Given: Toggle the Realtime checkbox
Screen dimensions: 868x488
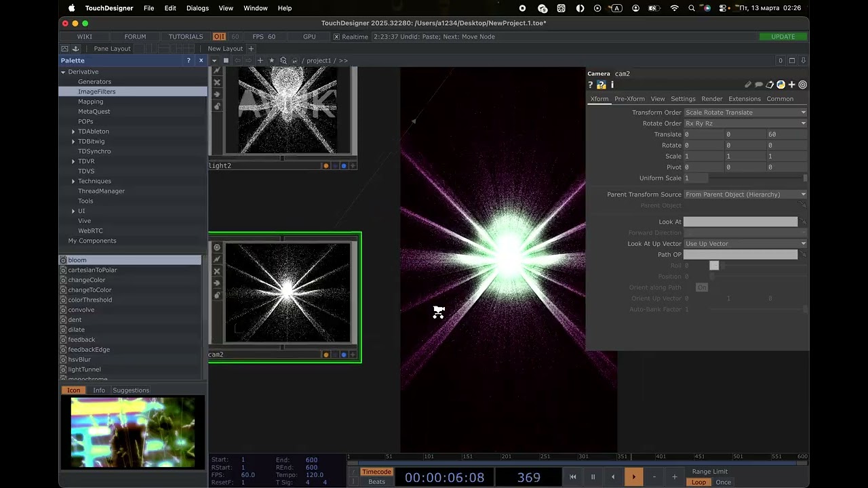Looking at the screenshot, I should tap(336, 37).
